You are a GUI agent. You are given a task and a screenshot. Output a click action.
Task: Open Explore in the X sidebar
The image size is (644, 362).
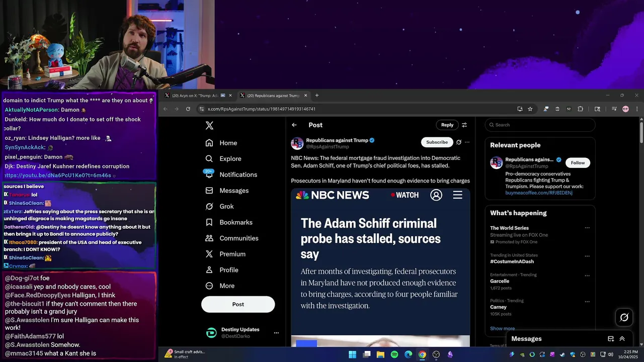pyautogui.click(x=223, y=158)
